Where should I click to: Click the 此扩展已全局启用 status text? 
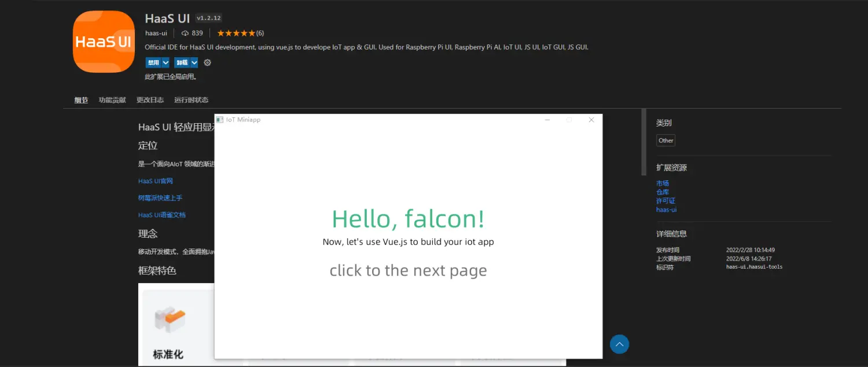(171, 76)
